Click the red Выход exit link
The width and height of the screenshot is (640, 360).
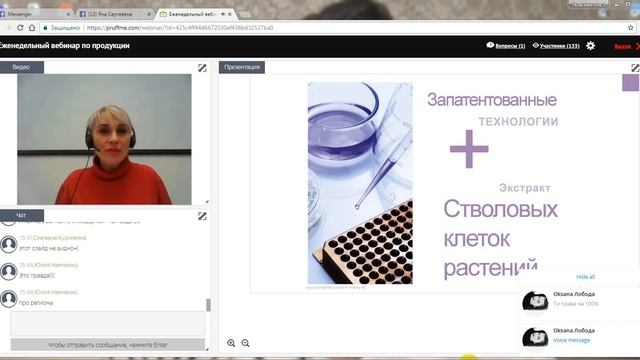click(622, 46)
